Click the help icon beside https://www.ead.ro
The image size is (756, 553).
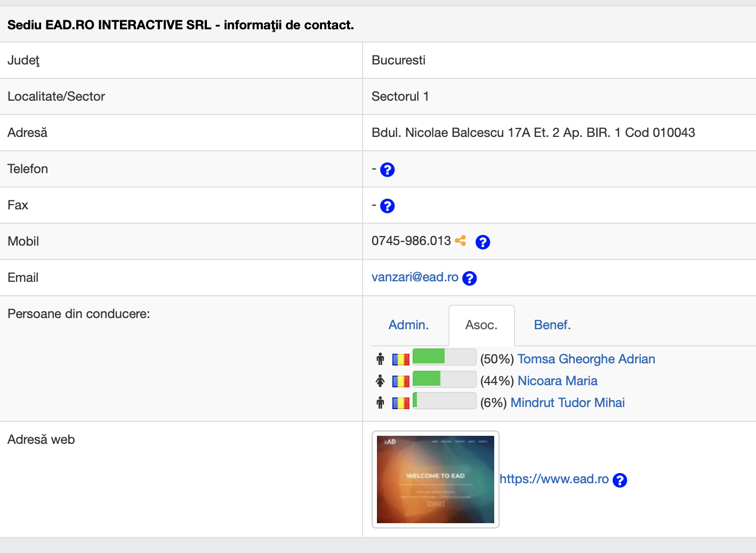tap(620, 481)
